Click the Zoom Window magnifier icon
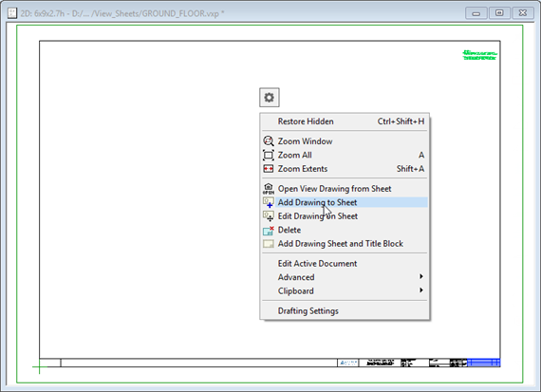Image resolution: width=541 pixels, height=392 pixels. point(269,141)
